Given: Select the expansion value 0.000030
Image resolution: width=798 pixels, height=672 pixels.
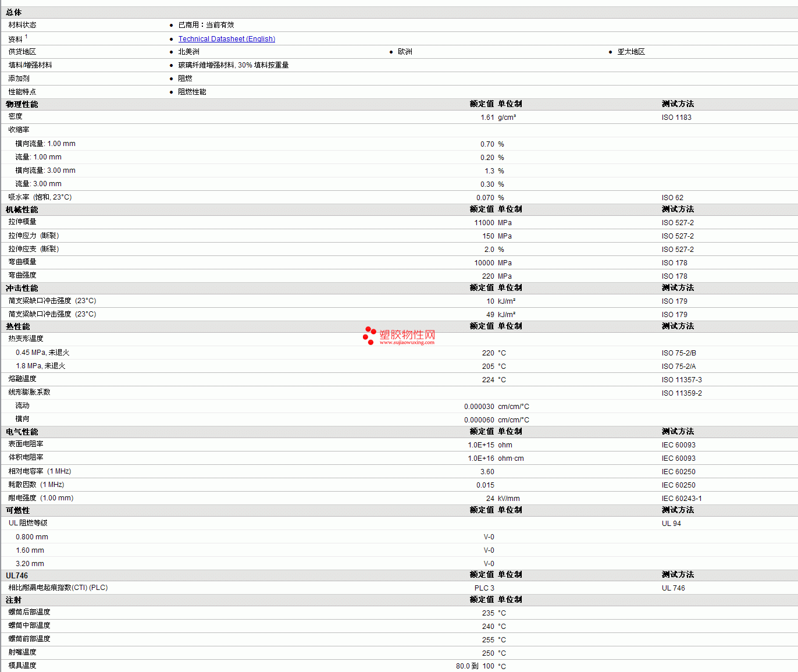Looking at the screenshot, I should [x=479, y=407].
